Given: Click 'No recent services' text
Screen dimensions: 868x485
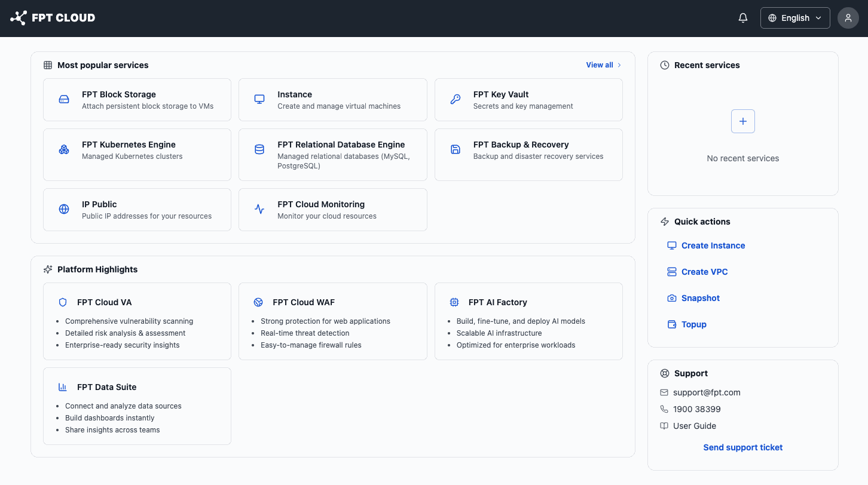Looking at the screenshot, I should pos(743,158).
